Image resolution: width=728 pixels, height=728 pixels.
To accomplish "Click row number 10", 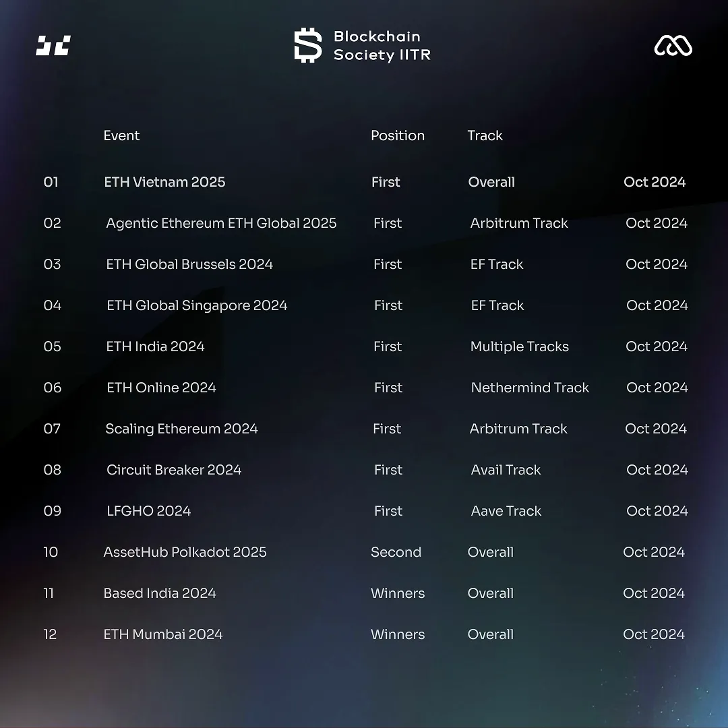I will point(51,552).
